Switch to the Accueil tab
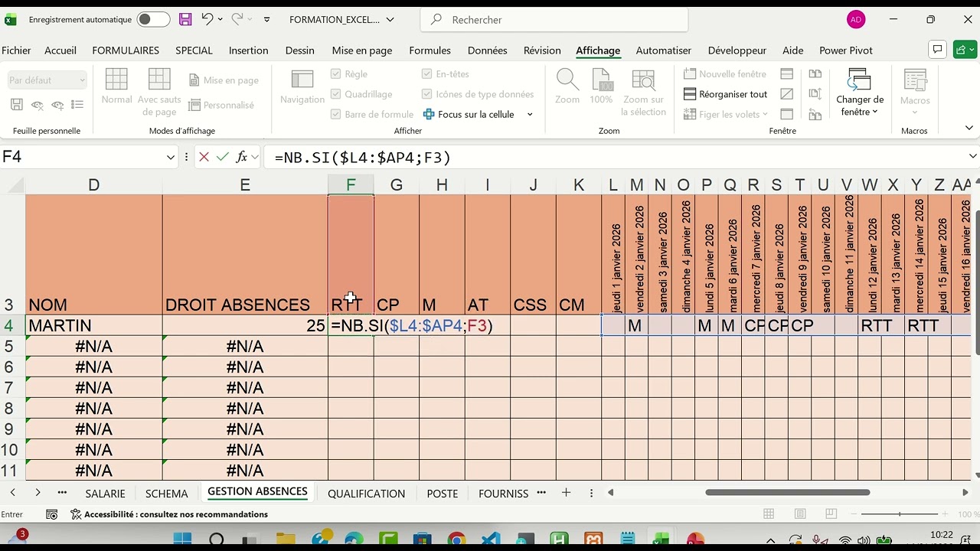The image size is (980, 551). [x=60, y=51]
